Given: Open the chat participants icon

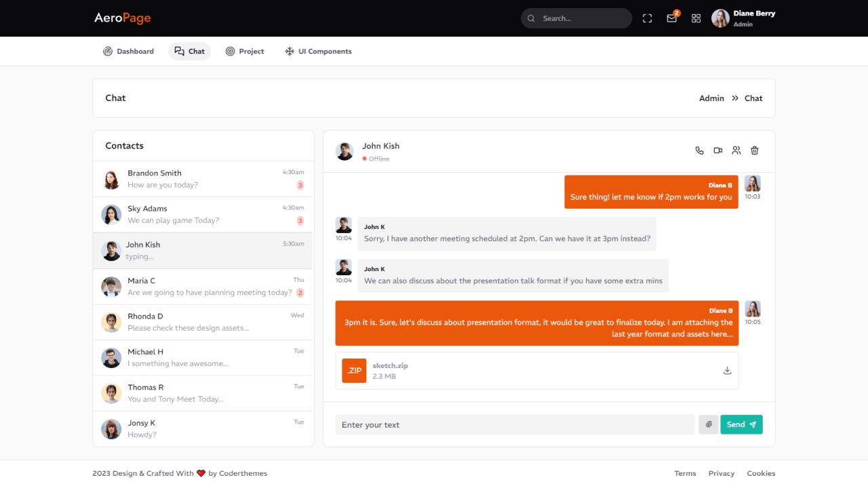Looking at the screenshot, I should tap(736, 150).
